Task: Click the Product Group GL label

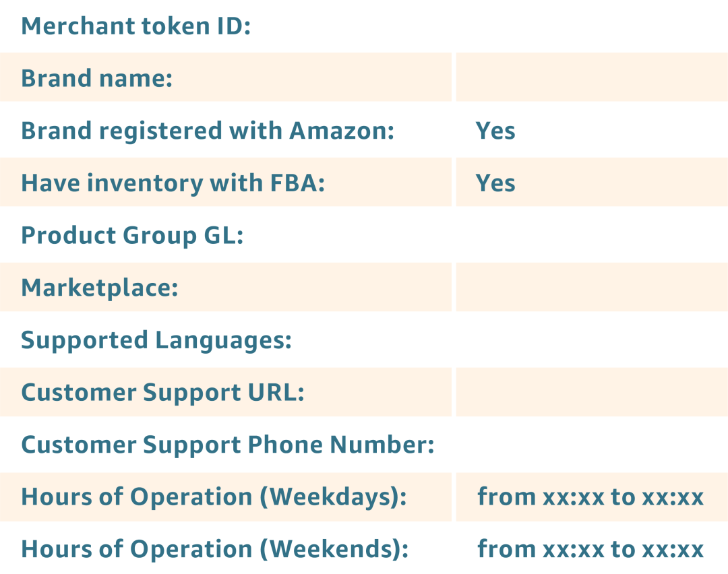Action: [132, 235]
